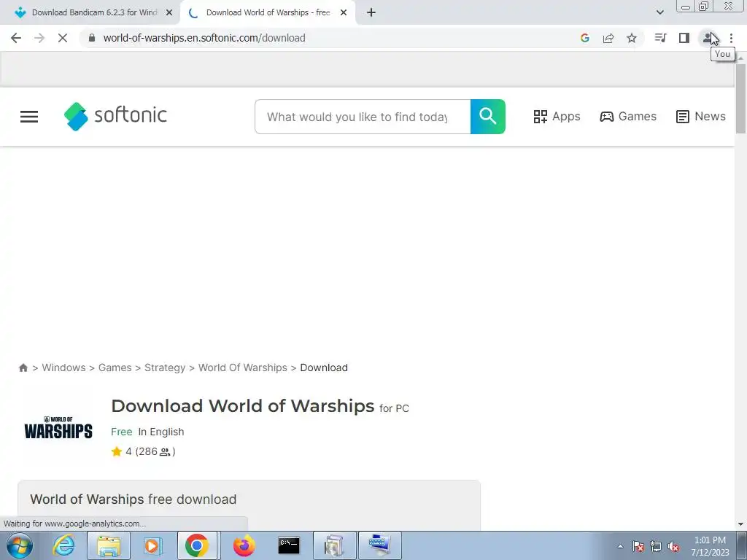
Task: Open the Windows Start menu
Action: [20, 545]
